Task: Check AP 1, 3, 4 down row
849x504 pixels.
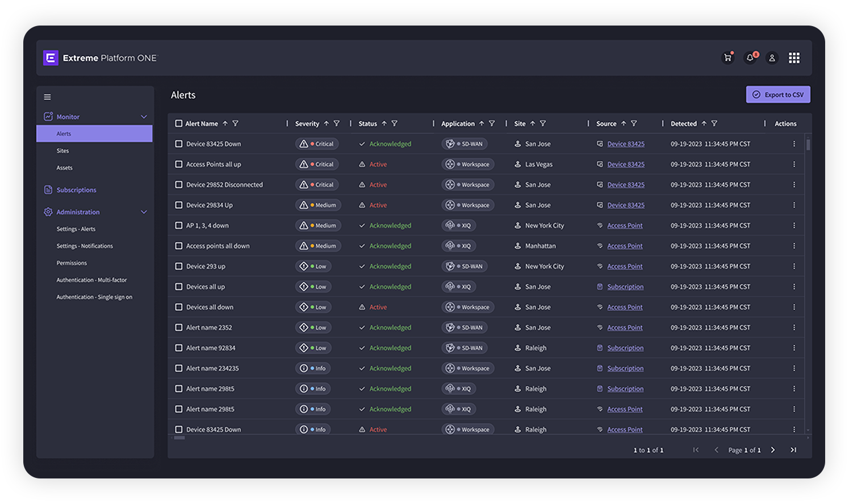Action: coord(178,226)
